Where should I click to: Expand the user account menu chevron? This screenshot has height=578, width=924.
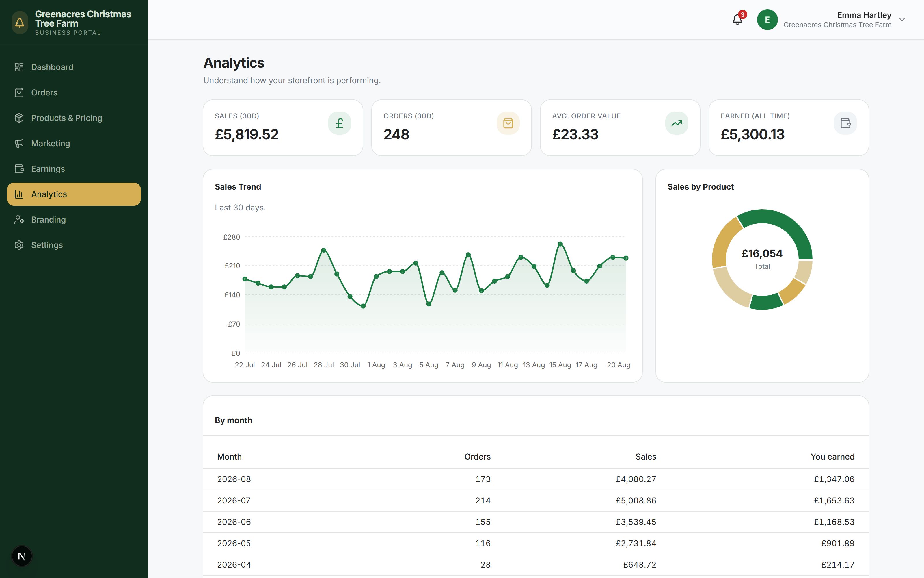coord(902,19)
